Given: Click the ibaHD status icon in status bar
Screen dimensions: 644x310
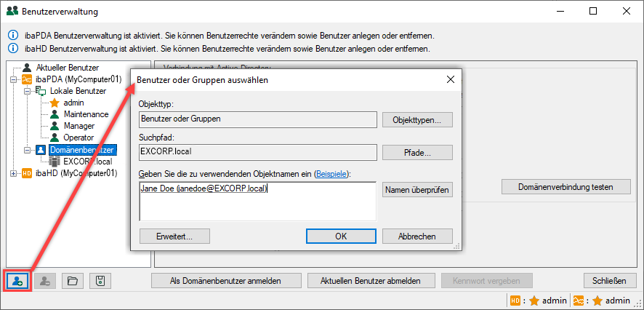Looking at the screenshot, I should tap(515, 301).
